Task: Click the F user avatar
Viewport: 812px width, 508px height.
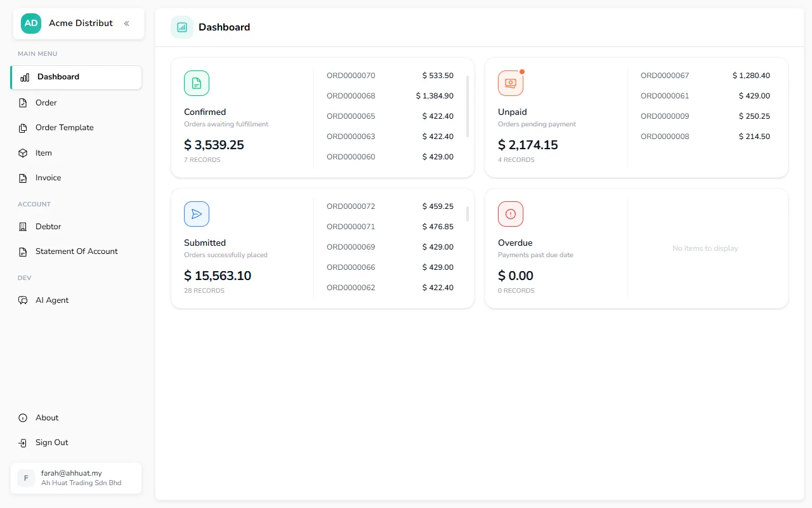Action: [x=26, y=478]
